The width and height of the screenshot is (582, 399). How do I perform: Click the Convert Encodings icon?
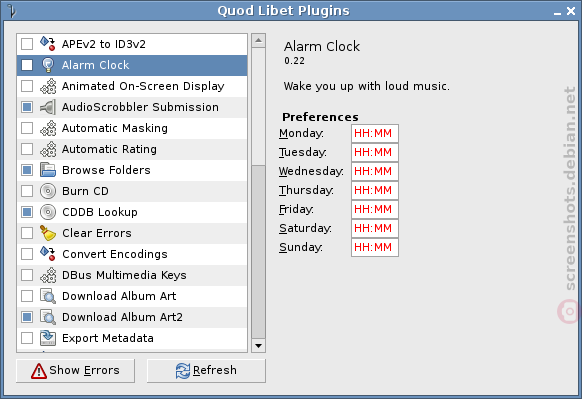(x=48, y=254)
